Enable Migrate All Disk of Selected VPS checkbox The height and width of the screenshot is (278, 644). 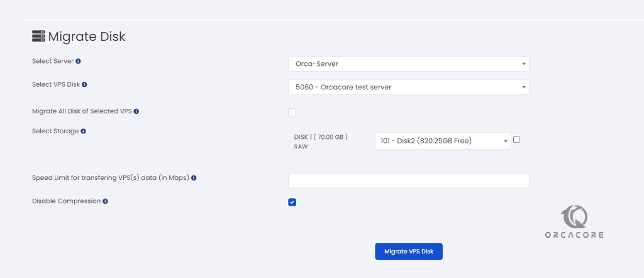pyautogui.click(x=292, y=112)
